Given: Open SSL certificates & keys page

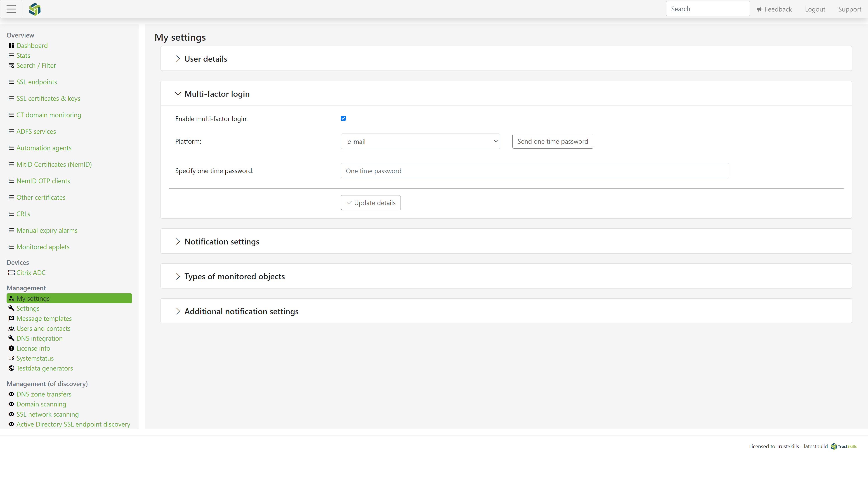Looking at the screenshot, I should pyautogui.click(x=48, y=98).
